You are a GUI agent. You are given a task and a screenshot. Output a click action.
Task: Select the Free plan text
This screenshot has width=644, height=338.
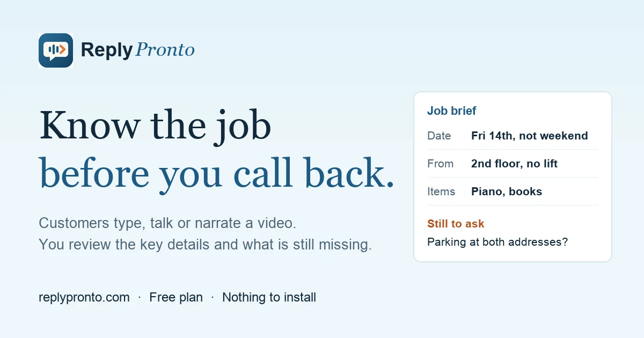[176, 297]
